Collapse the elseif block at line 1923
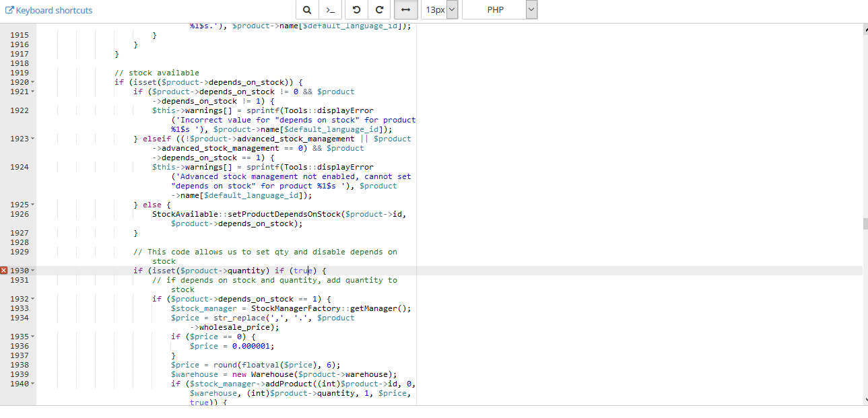Screen dimensions: 868x418 (33, 139)
